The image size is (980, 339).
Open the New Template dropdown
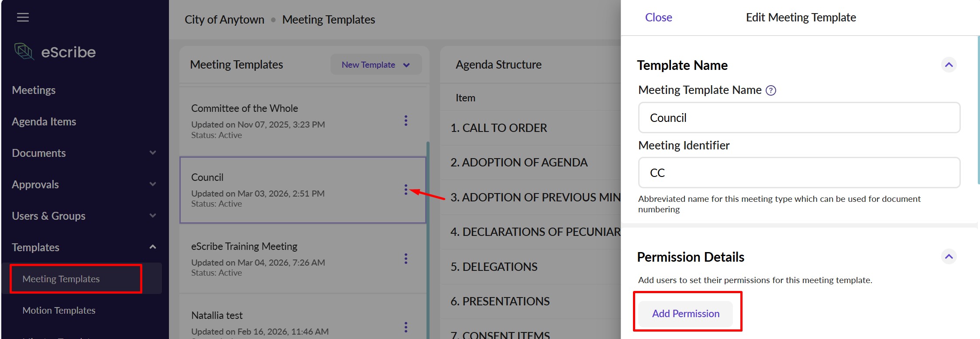pyautogui.click(x=376, y=65)
